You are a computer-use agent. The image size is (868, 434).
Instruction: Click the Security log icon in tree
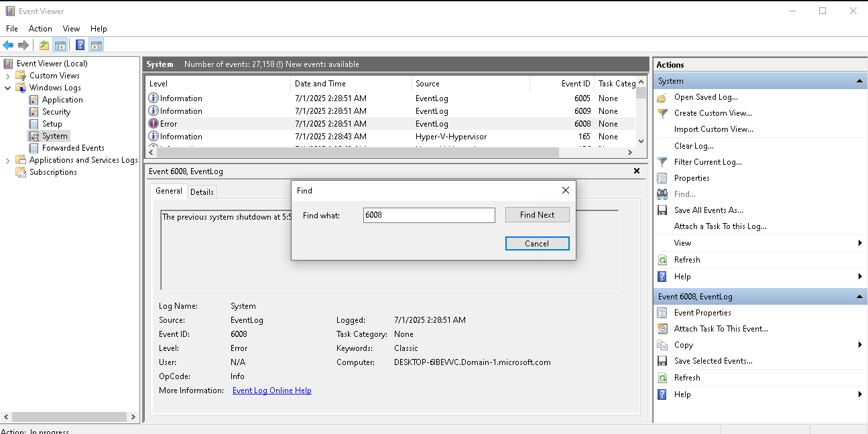[x=34, y=112]
